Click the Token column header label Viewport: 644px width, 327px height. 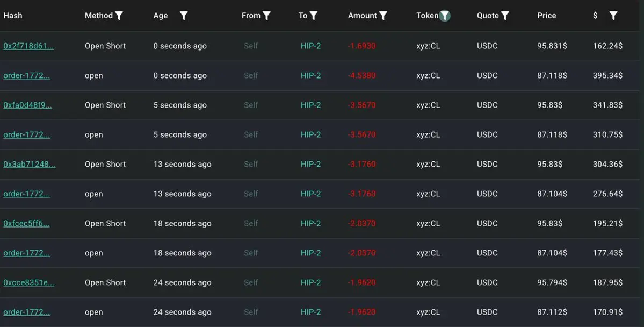click(427, 16)
